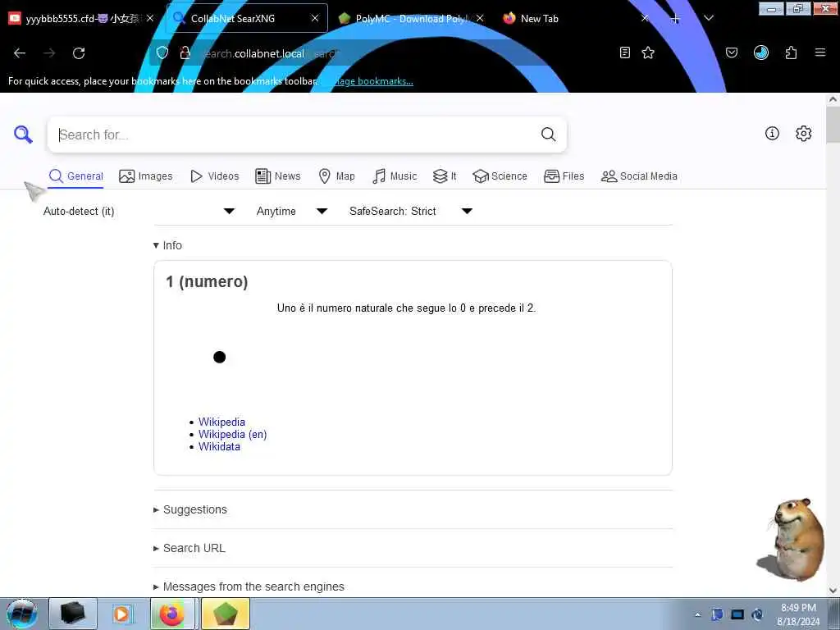
Task: Click the PolyMC taskbar icon
Action: point(226,614)
